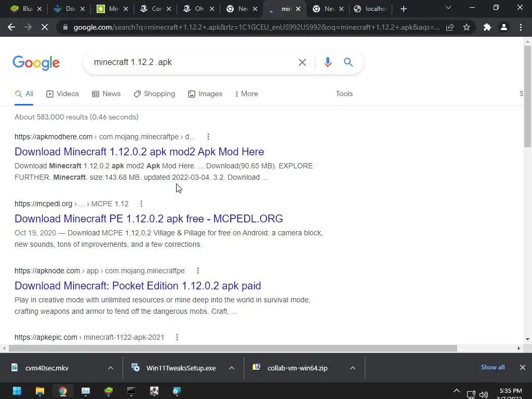This screenshot has height=399, width=532.
Task: Open the cvm40sec.mkv downloaded file
Action: click(x=47, y=368)
